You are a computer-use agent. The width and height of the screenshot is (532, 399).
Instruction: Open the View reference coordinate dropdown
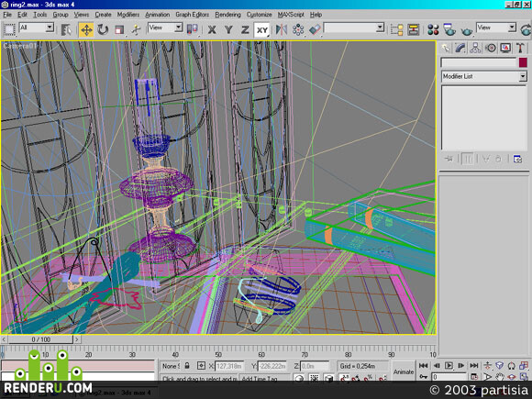click(x=165, y=28)
